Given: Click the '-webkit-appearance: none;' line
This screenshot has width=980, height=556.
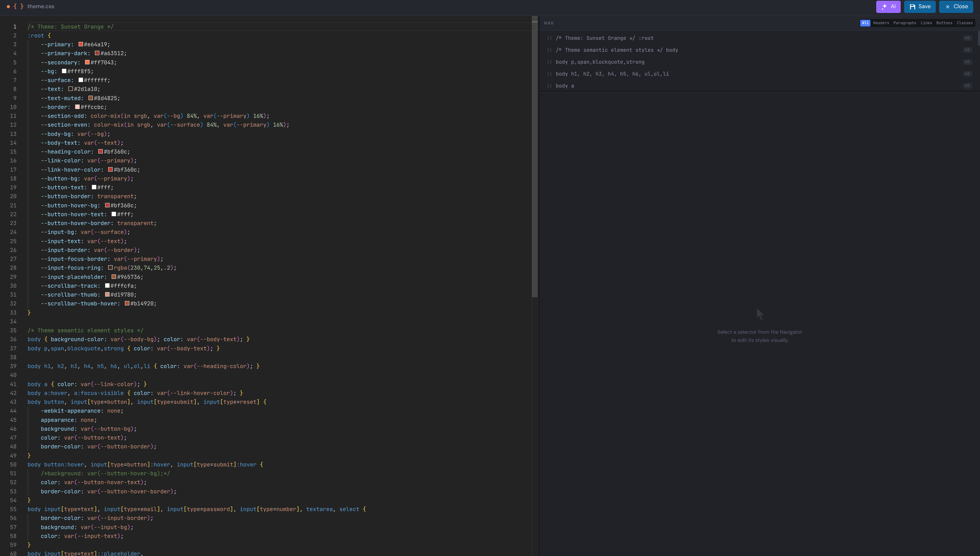Looking at the screenshot, I should [82, 411].
